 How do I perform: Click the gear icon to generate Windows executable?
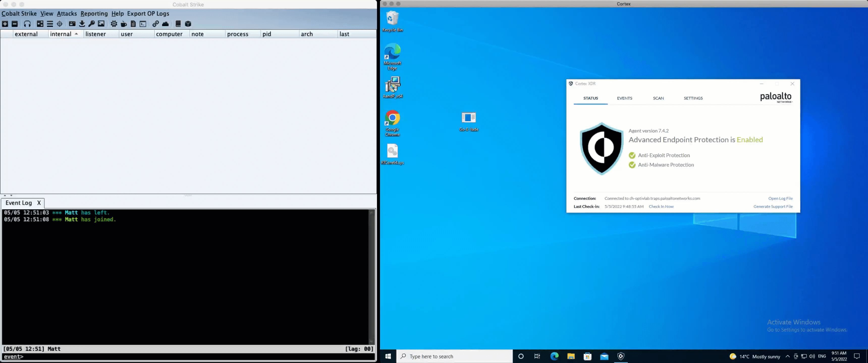[114, 24]
